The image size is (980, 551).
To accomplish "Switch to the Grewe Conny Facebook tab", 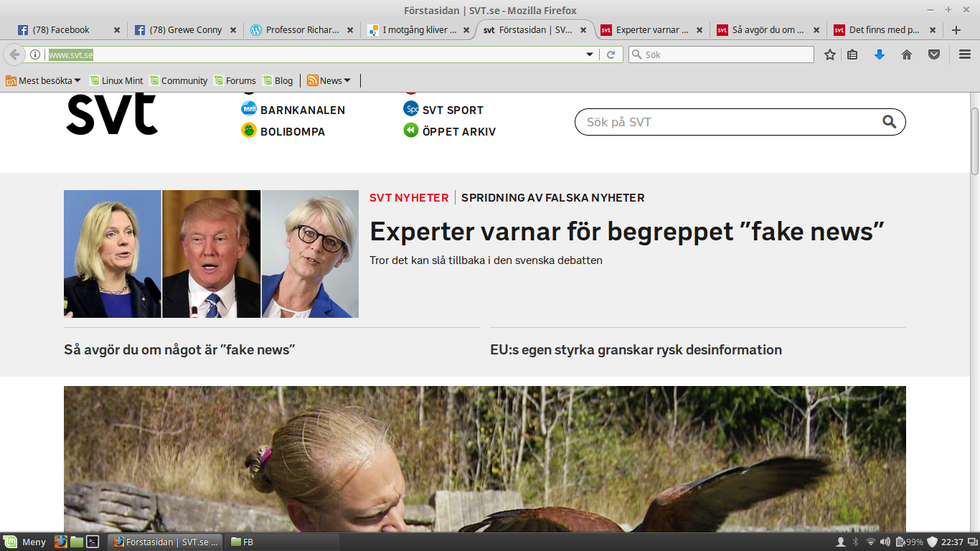I will [x=183, y=30].
